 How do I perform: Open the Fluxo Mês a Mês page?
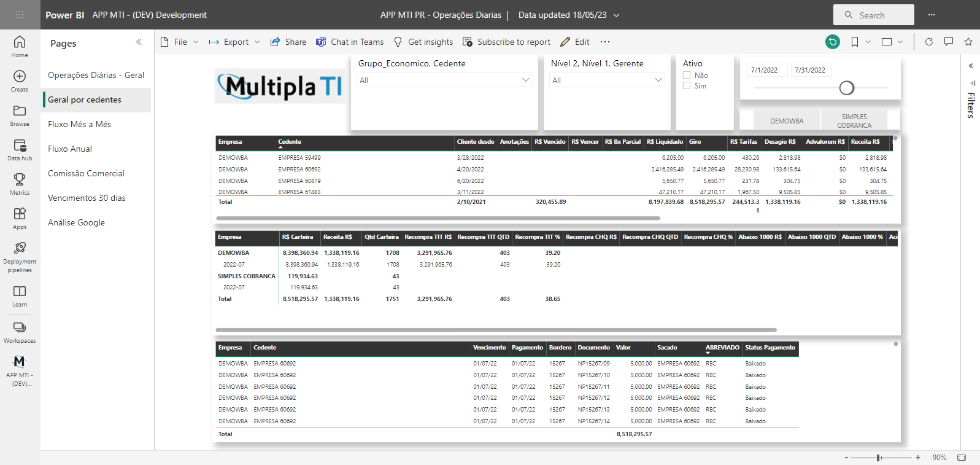coord(96,124)
